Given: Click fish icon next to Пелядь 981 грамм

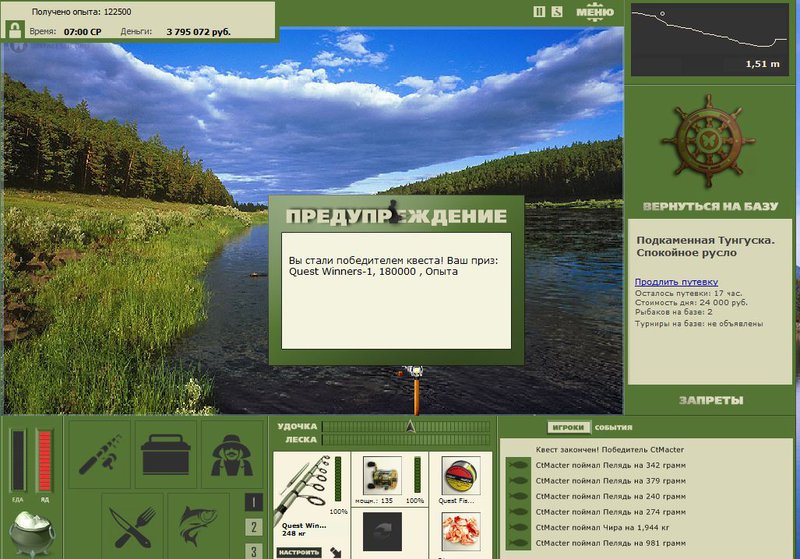Looking at the screenshot, I should 518,543.
